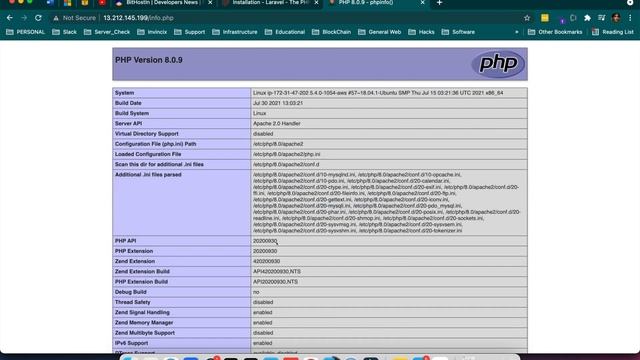Switch to the BitHostIn Developers News tab
640x360 pixels.
pos(163,3)
